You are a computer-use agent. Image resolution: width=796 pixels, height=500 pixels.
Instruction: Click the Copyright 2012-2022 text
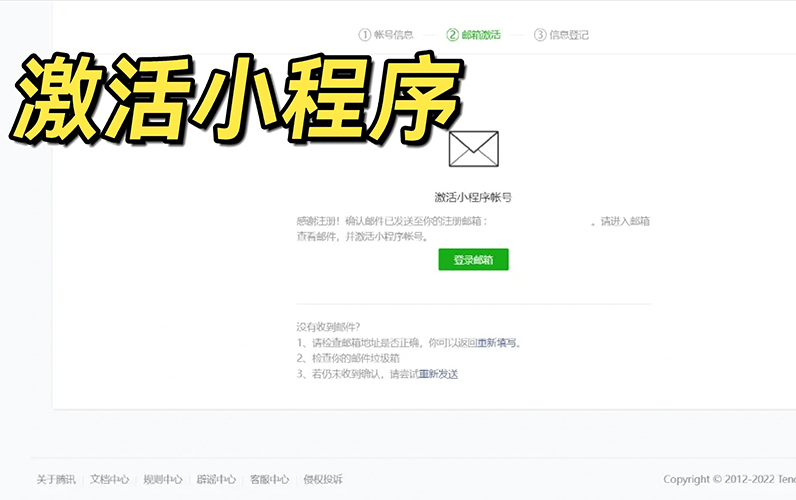729,479
